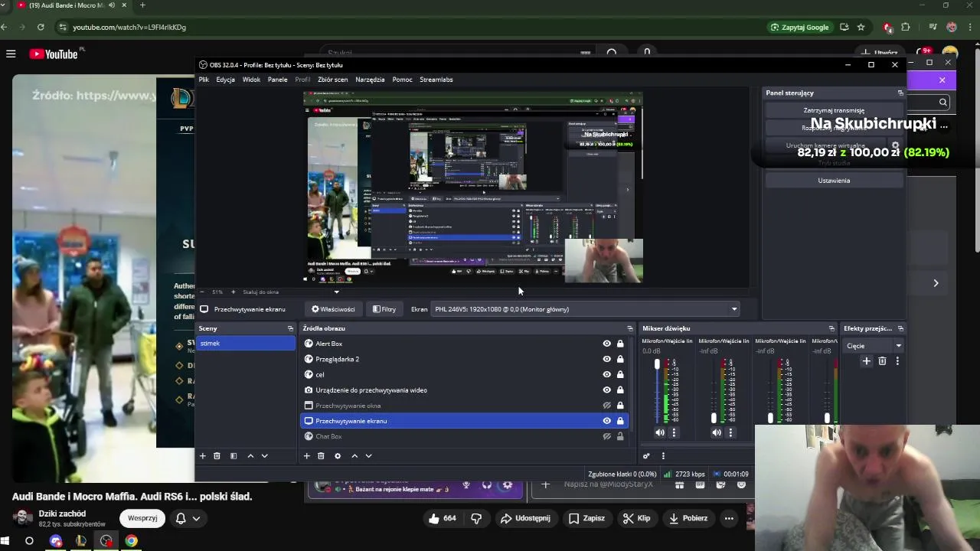Unlock the Alert Box source
Screen dimensions: 980x551
(620, 344)
